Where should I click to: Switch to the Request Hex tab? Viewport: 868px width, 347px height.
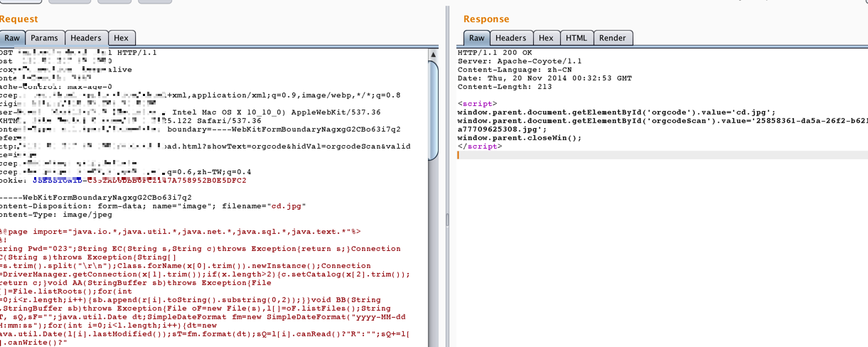pos(122,38)
